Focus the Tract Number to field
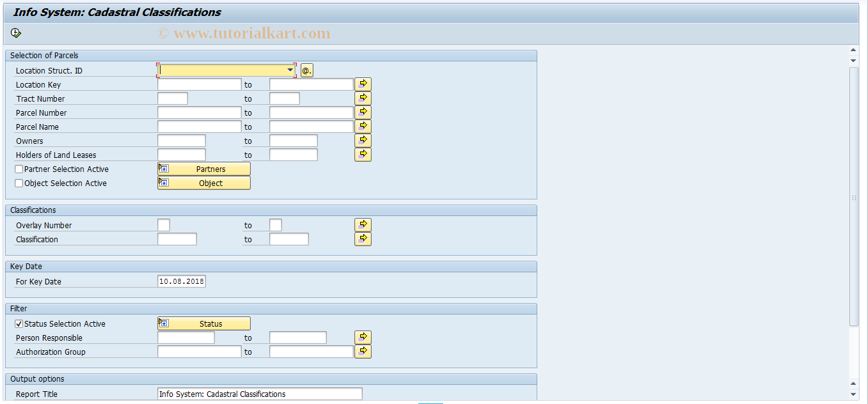The image size is (868, 404). click(x=285, y=98)
